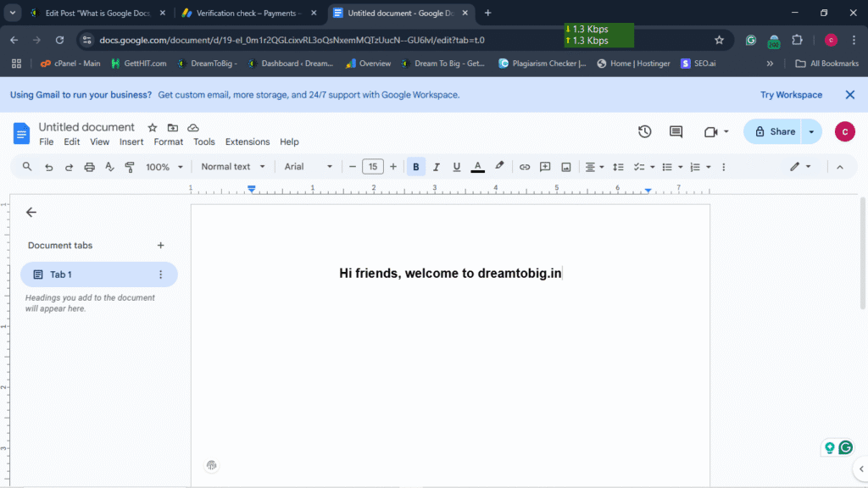Open the Extensions menu
The height and width of the screenshot is (488, 868).
click(x=248, y=142)
